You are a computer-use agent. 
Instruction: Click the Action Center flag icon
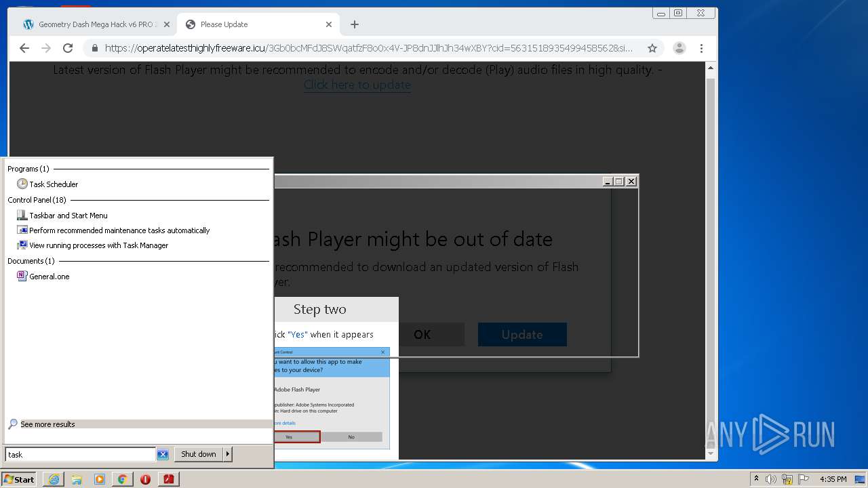(x=804, y=479)
